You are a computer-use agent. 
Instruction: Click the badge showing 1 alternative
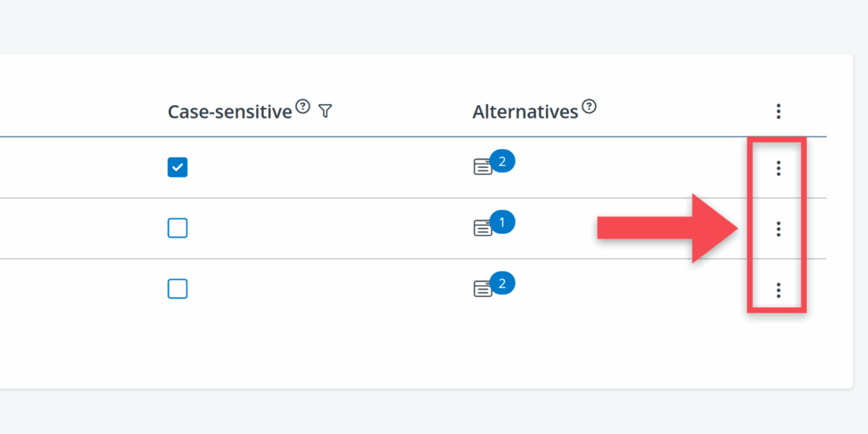coord(502,222)
